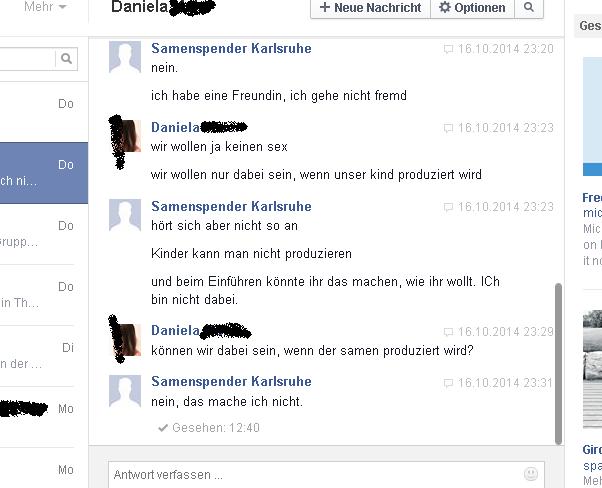The width and height of the screenshot is (602, 488).
Task: Open Daniela name link at 23:29 message
Action: [175, 331]
